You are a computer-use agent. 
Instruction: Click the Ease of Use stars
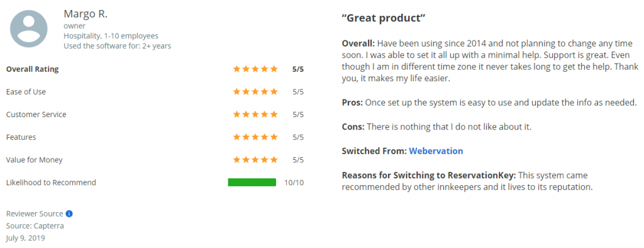(x=255, y=92)
